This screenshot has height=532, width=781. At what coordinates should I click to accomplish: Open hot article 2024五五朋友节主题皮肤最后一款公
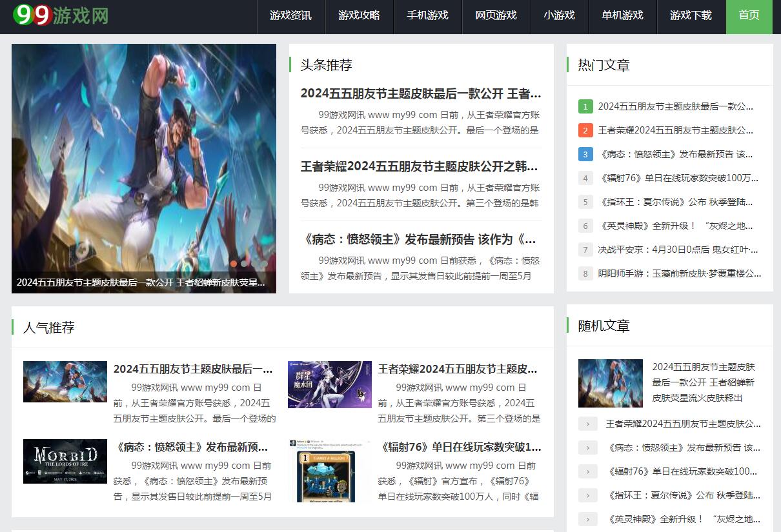676,106
